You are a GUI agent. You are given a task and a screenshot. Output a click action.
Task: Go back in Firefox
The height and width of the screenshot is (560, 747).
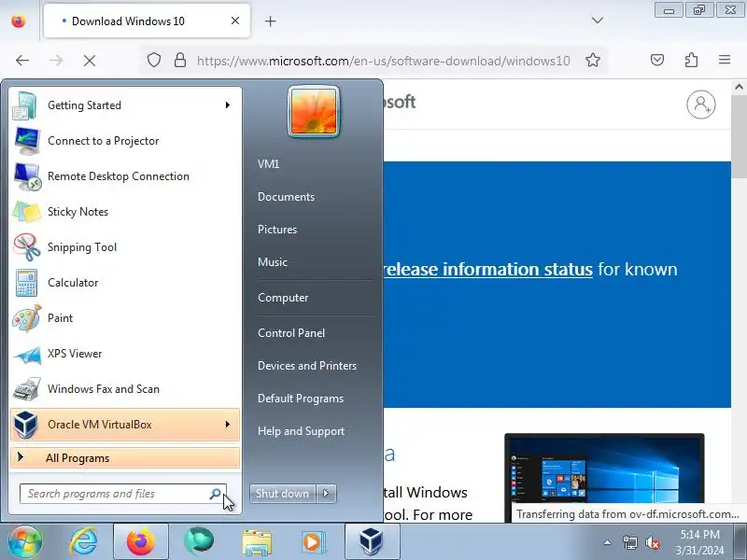22,61
